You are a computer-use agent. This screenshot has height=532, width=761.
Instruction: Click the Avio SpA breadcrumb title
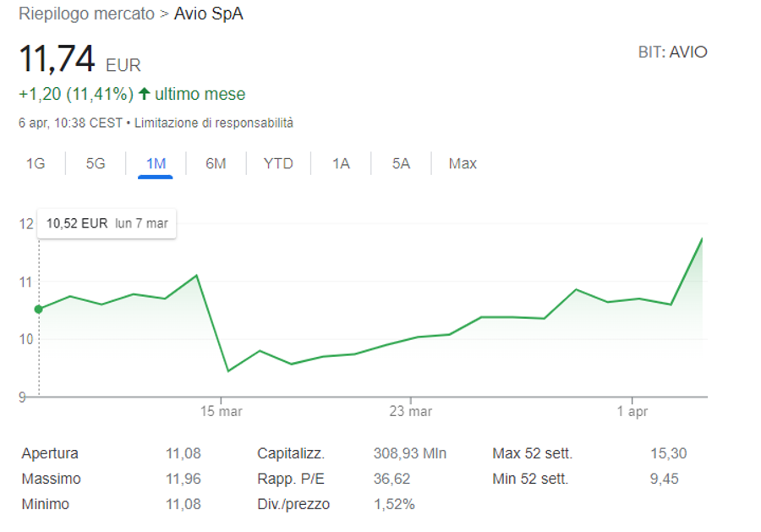(208, 14)
